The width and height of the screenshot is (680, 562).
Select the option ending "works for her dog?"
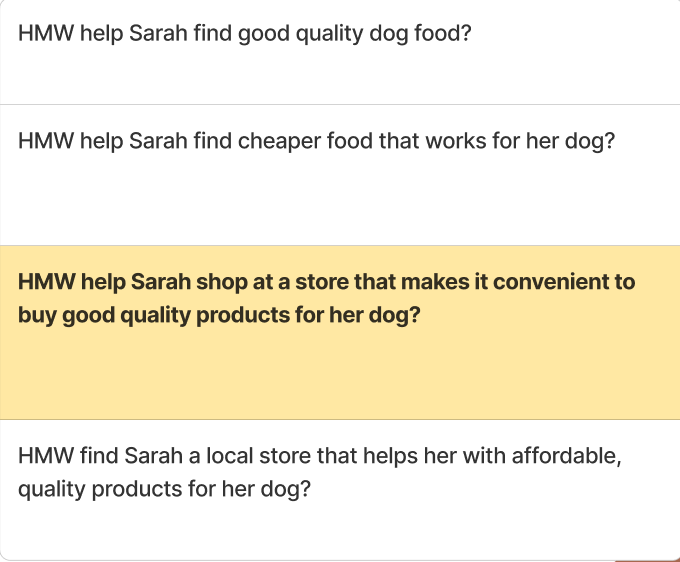pos(340,175)
